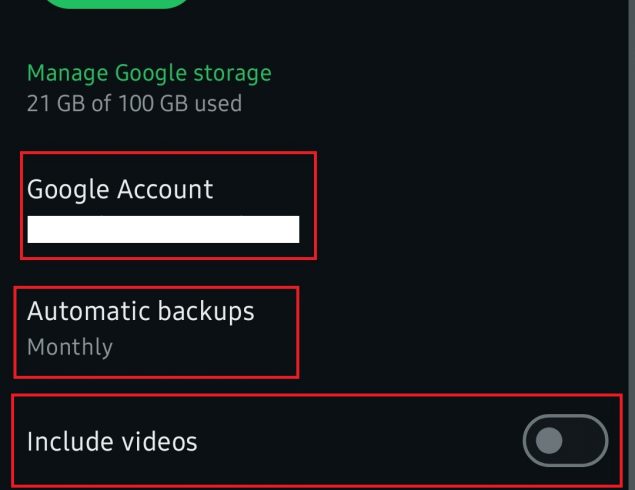Click the redacted Google account email
Image resolution: width=635 pixels, height=490 pixels.
[163, 229]
